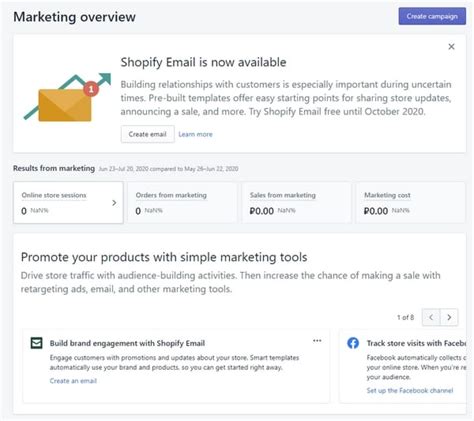Open the Learn more link
Image resolution: width=474 pixels, height=421 pixels.
click(x=195, y=134)
